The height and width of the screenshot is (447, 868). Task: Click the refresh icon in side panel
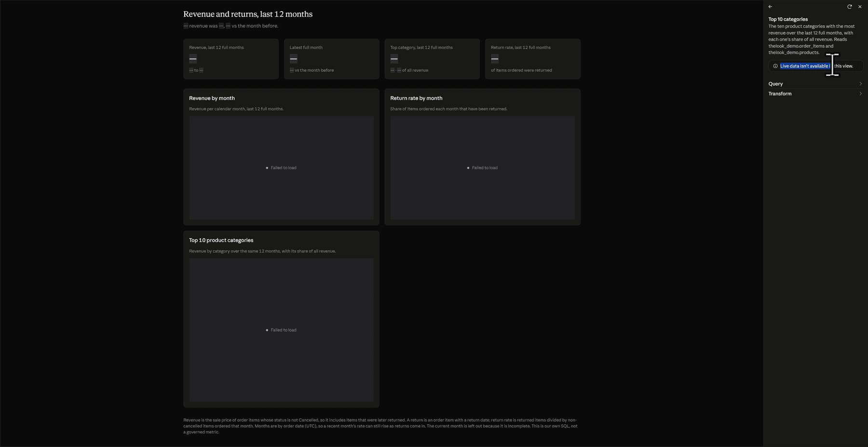click(x=849, y=7)
